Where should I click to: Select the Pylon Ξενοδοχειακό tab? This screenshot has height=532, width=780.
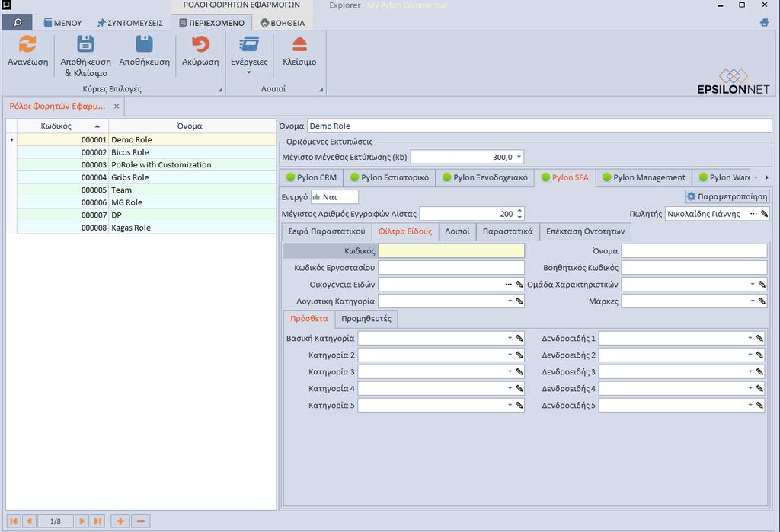tap(485, 177)
